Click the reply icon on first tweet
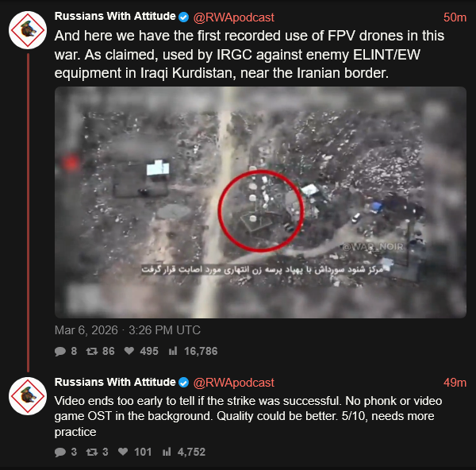Viewport: 476px width, 470px height. click(60, 351)
